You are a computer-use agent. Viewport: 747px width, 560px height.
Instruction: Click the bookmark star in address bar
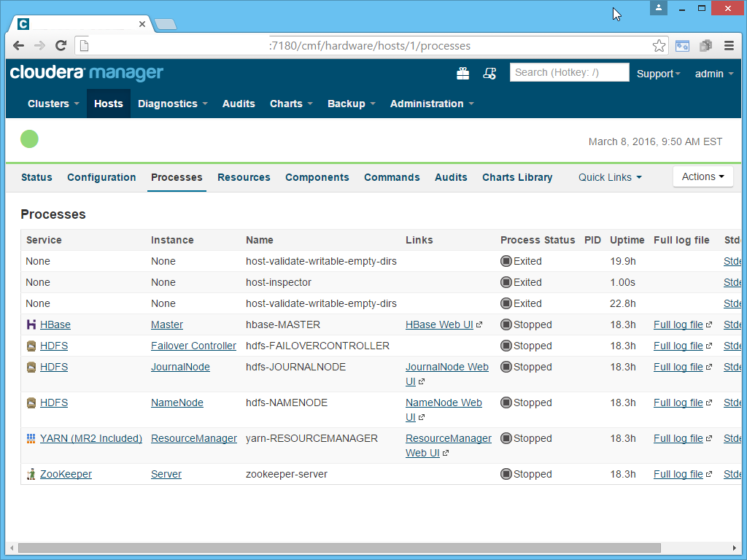[x=659, y=45]
